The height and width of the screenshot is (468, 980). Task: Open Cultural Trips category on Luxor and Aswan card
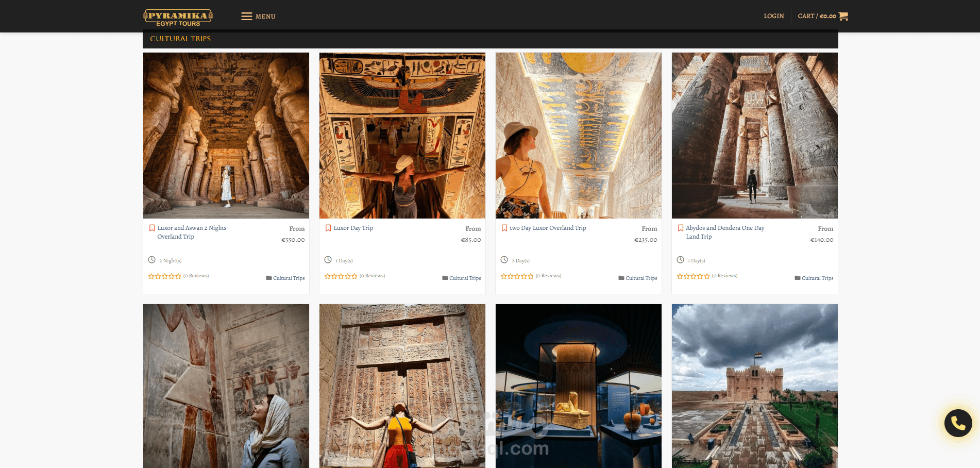pos(289,278)
